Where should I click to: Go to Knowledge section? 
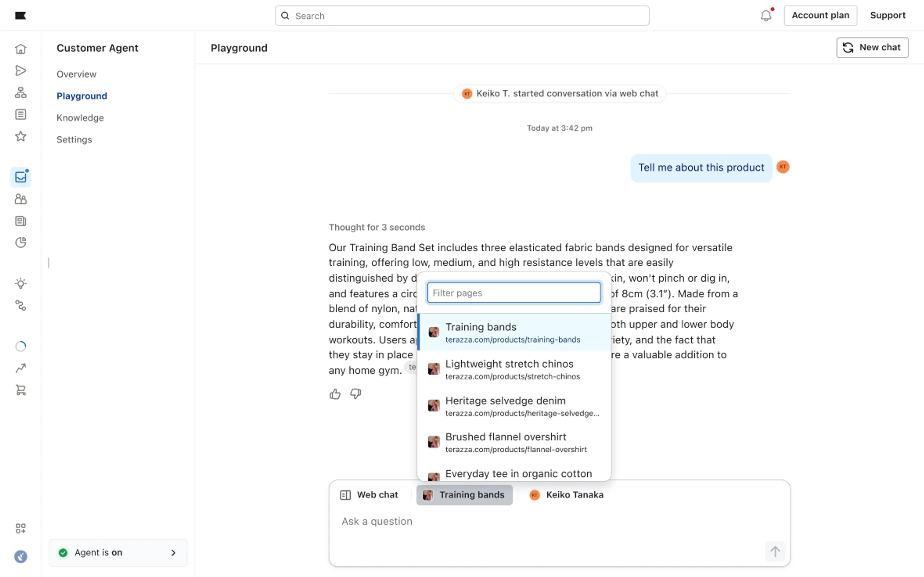[x=80, y=118]
